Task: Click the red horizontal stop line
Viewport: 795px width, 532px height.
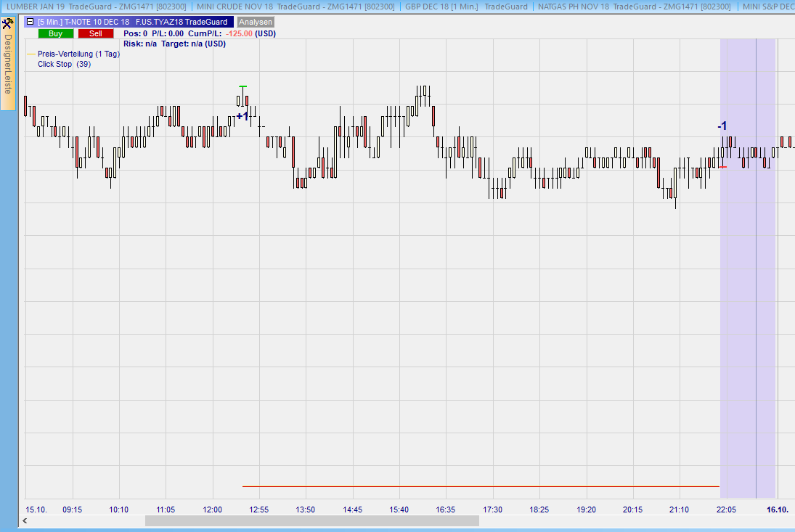Action: click(479, 486)
